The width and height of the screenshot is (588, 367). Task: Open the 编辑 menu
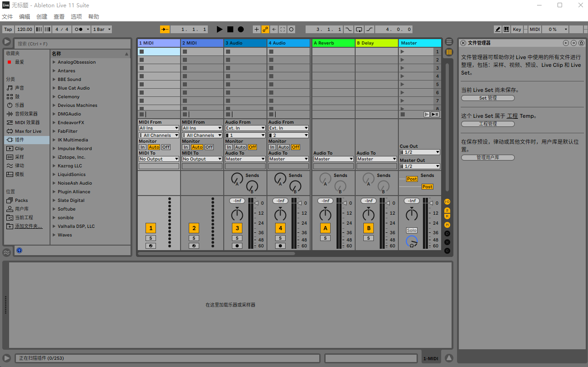(25, 17)
